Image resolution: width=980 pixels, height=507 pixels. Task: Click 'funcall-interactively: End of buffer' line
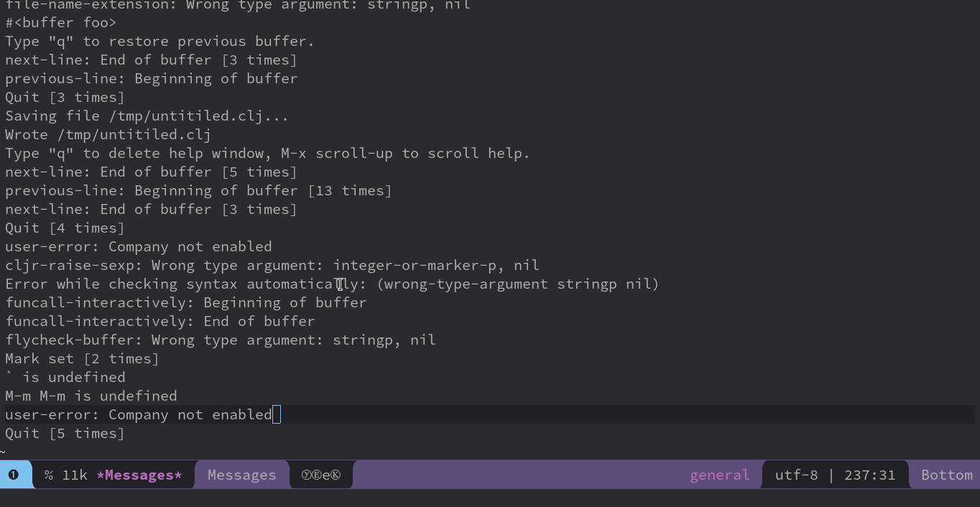[x=160, y=321]
